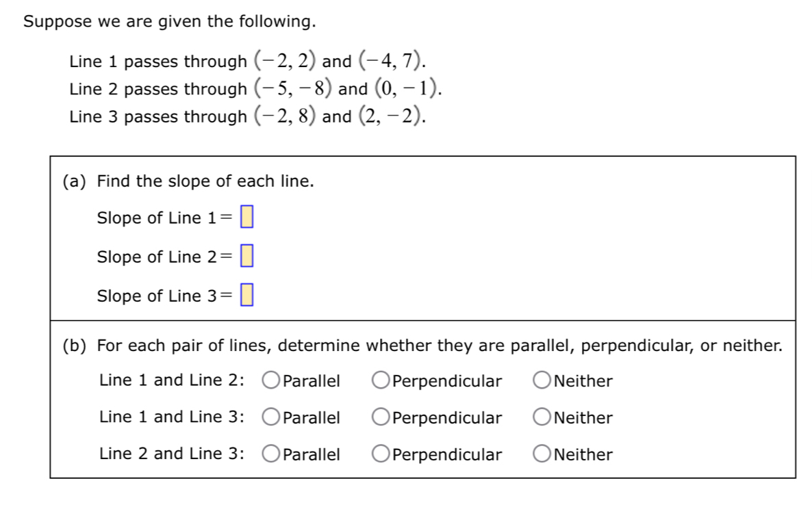The width and height of the screenshot is (812, 509).
Task: Select Perpendicular for Line 1 and Line 2
Action: [x=381, y=380]
